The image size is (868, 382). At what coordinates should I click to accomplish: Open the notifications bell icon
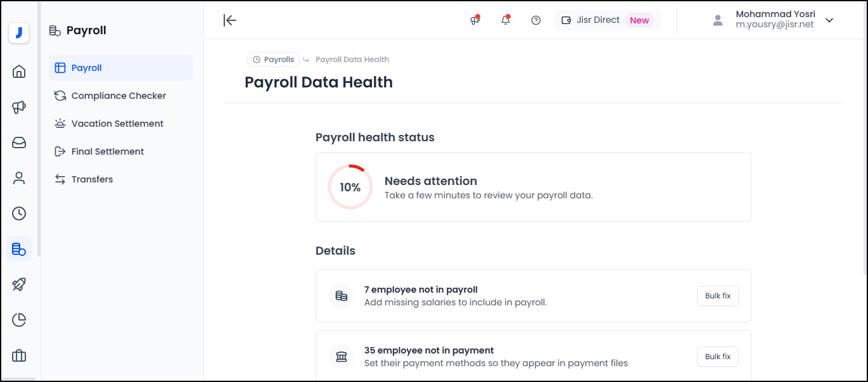506,20
